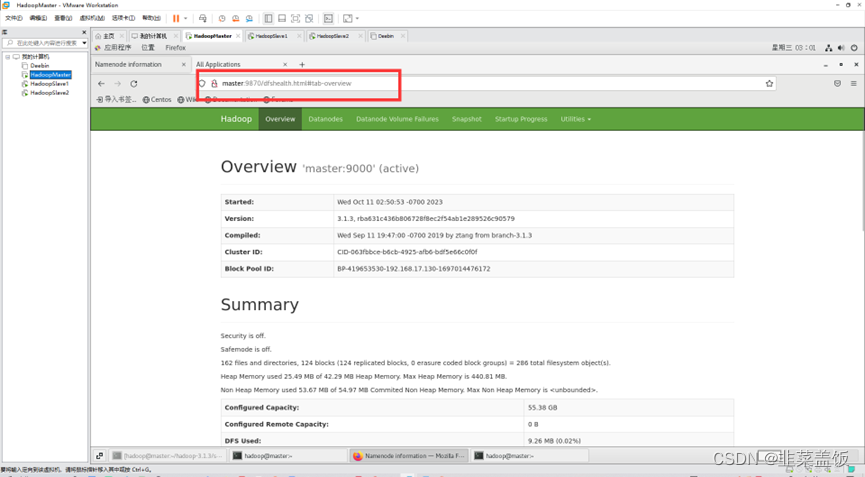Open the Datanodes tab
Viewport: 865px width, 477px height.
coord(325,119)
